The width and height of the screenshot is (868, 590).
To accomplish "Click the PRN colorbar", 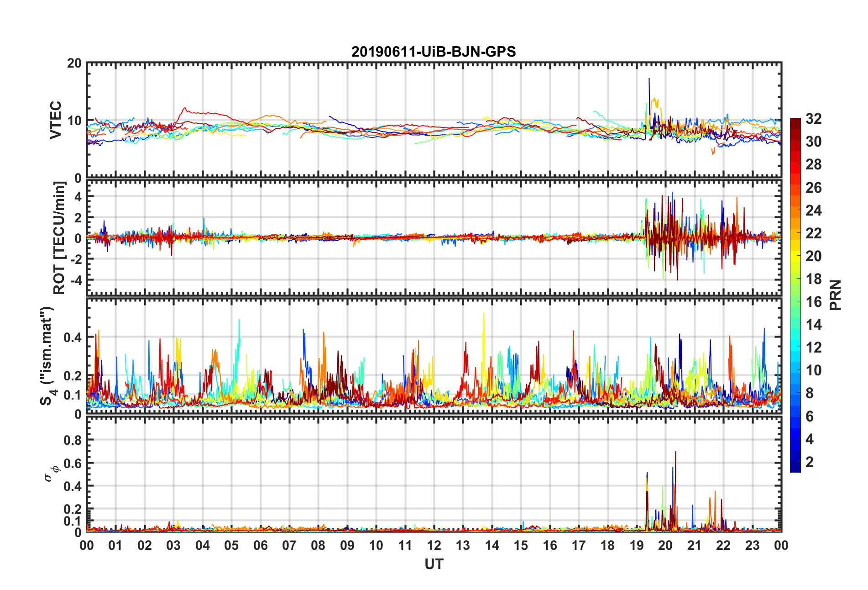I will 795,295.
